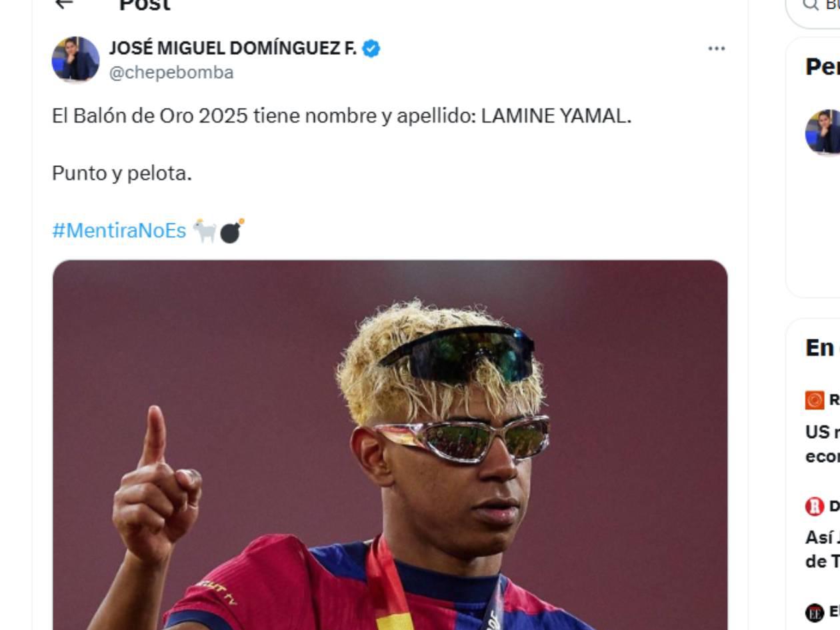
Task: Open the profile avatar in right sidebar
Action: (824, 132)
